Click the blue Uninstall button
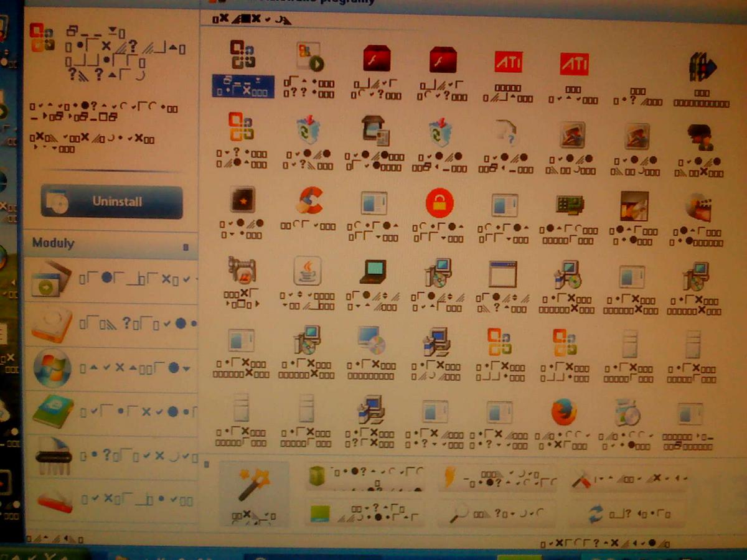This screenshot has height=560, width=747. [112, 202]
